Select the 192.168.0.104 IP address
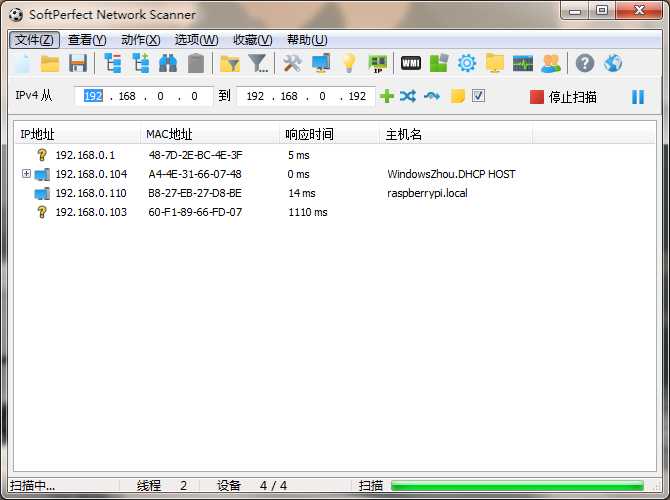Image resolution: width=670 pixels, height=500 pixels. [x=91, y=174]
